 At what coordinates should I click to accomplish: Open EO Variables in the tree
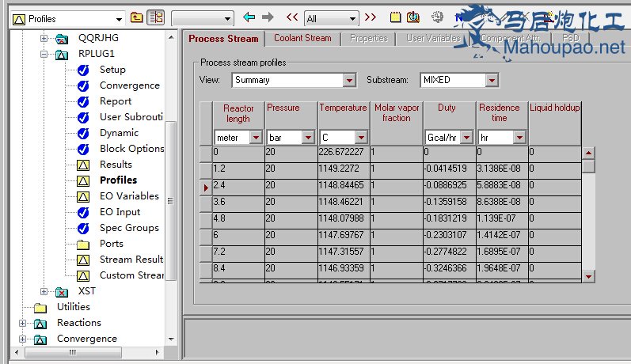pyautogui.click(x=129, y=196)
